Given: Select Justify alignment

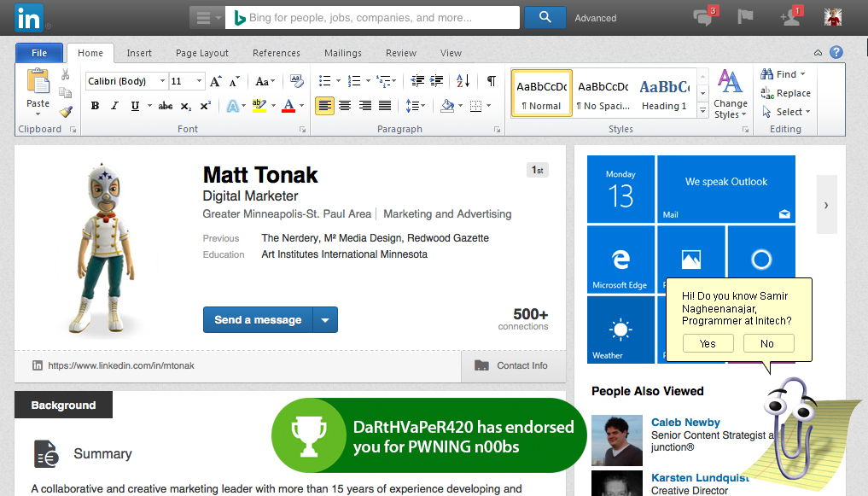Looking at the screenshot, I should point(385,106).
